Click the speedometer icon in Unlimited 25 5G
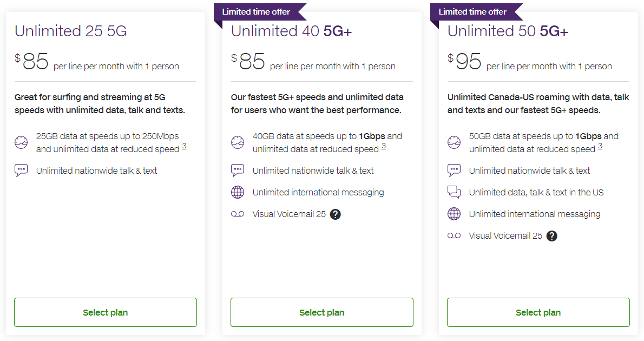Screen dimensions: 644x341 [x=21, y=143]
